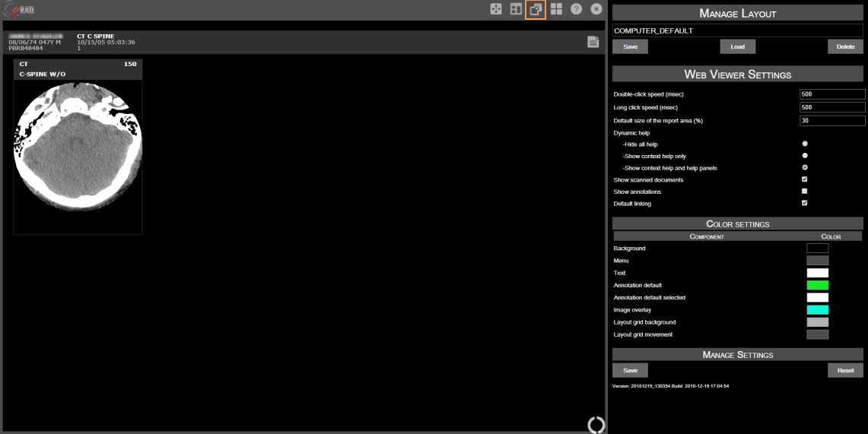The height and width of the screenshot is (434, 868).
Task: Click the four-square grid layout icon
Action: click(556, 9)
